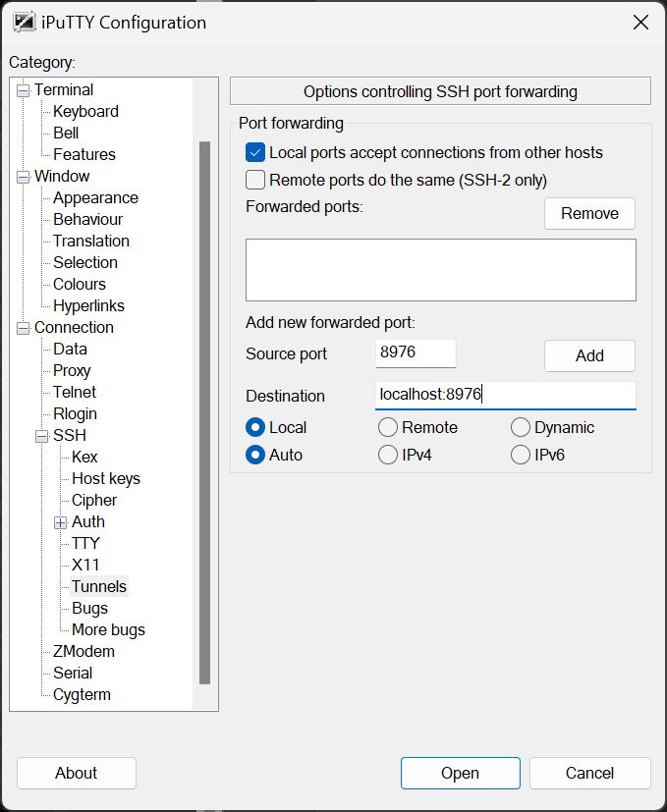The image size is (667, 812).
Task: Select SSH in category tree
Action: 70,436
